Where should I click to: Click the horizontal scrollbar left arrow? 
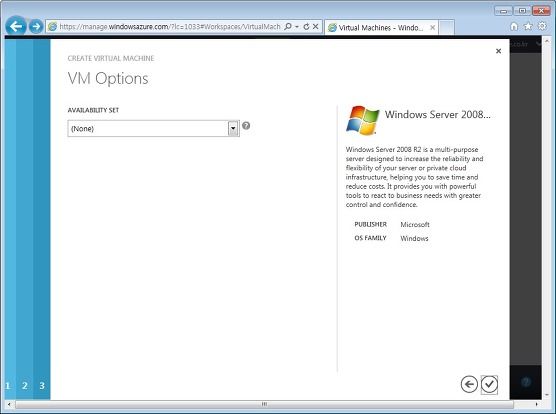tap(9, 404)
